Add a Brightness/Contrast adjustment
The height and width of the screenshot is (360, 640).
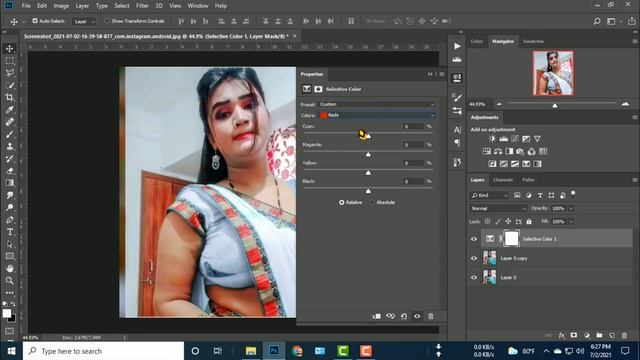(x=492, y=139)
